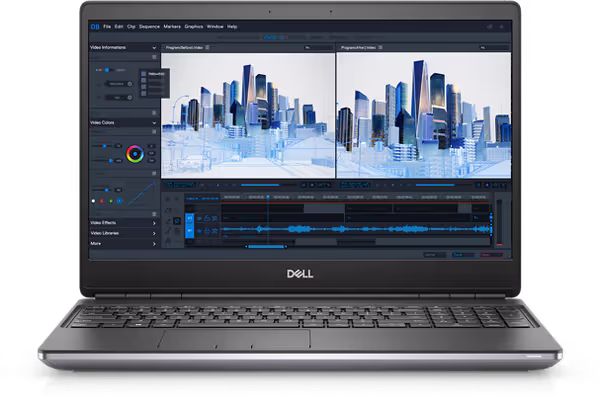Click the blue-outlined button in bottom bar
The image size is (600, 397).
[x=463, y=255]
